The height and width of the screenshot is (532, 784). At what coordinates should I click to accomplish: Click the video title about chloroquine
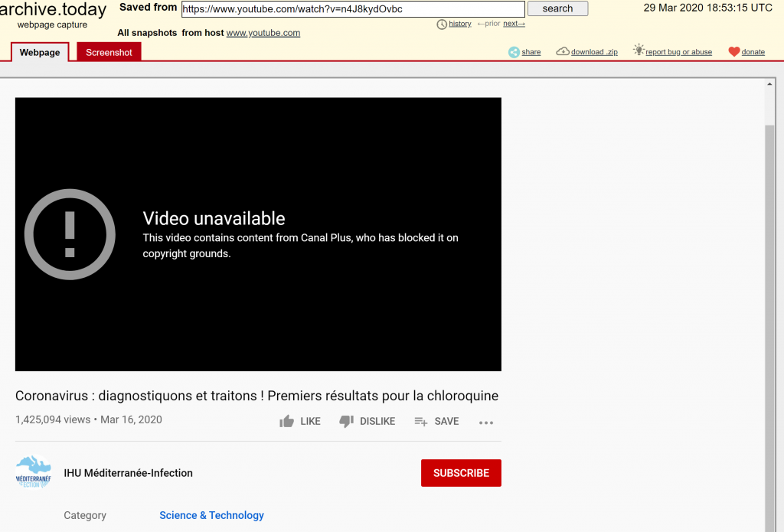256,396
